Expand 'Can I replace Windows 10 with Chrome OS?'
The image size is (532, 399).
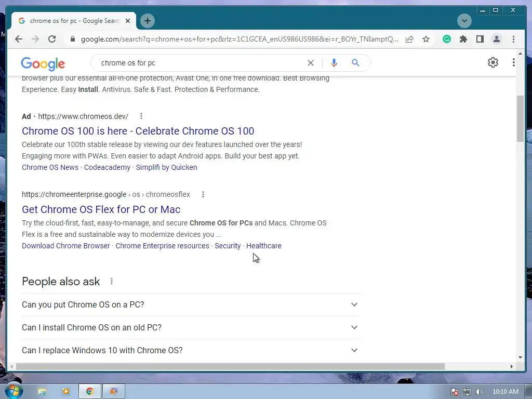pyautogui.click(x=191, y=350)
